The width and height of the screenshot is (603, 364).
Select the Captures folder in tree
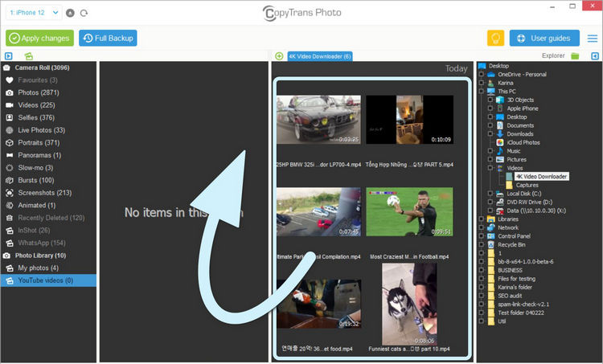(527, 186)
